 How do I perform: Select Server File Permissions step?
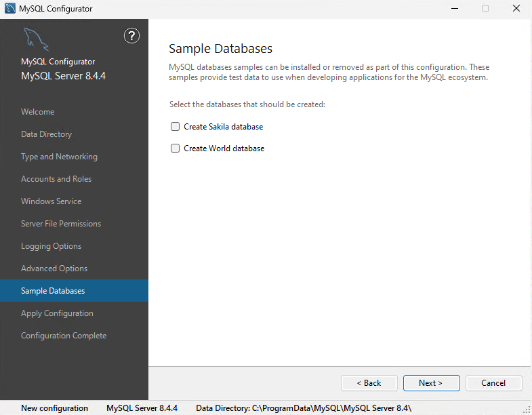pyautogui.click(x=61, y=224)
